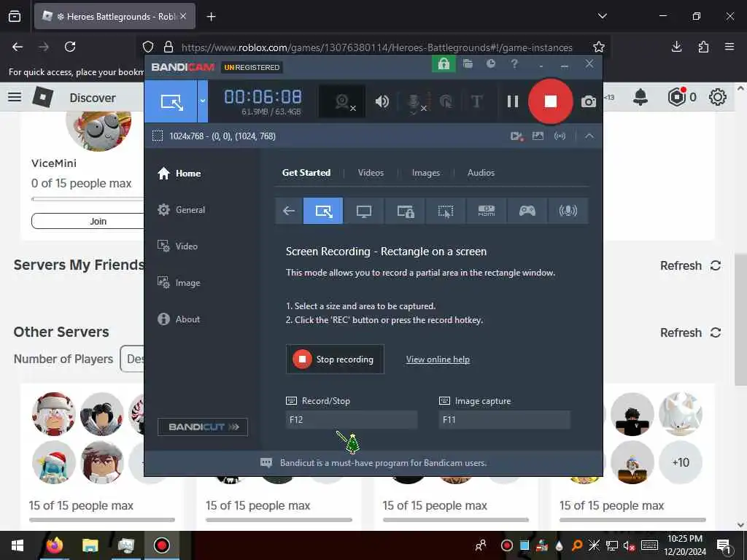
Task: Switch to the Audios tab
Action: (481, 173)
